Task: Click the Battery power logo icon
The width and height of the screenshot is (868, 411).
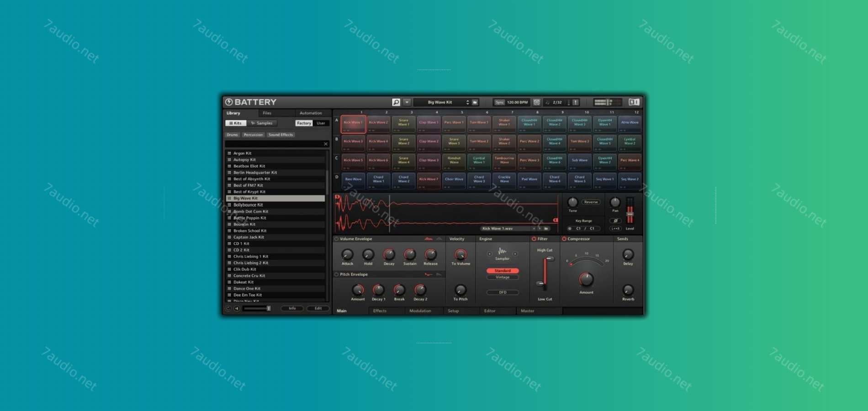Action: 229,102
